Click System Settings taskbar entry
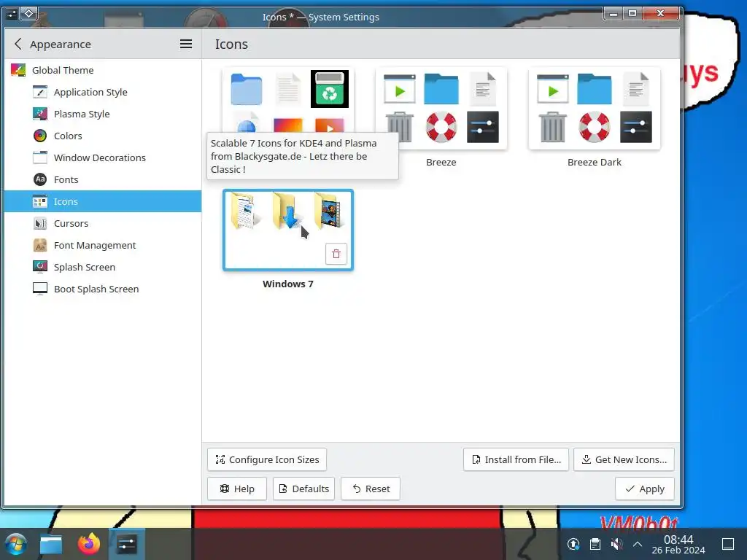 pos(127,544)
